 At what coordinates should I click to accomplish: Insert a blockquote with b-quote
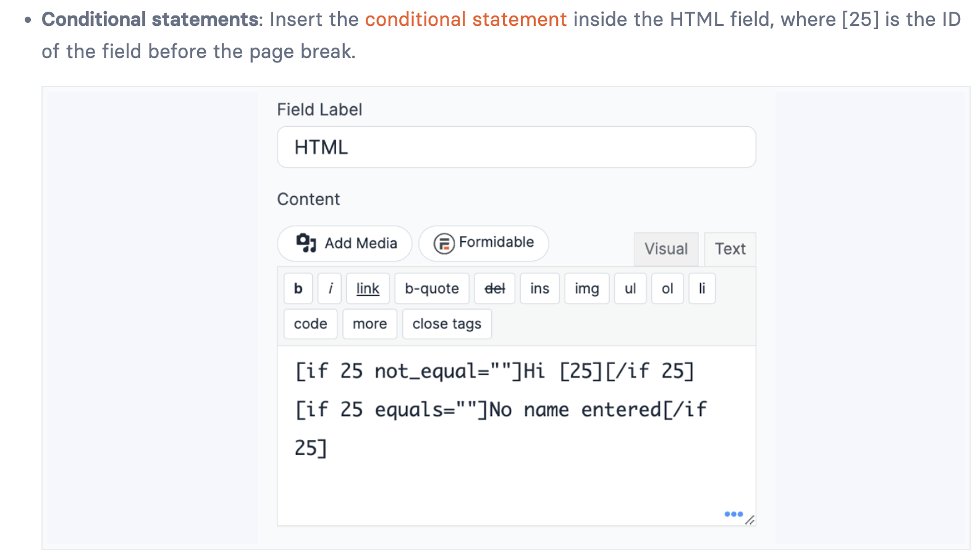[x=432, y=289]
